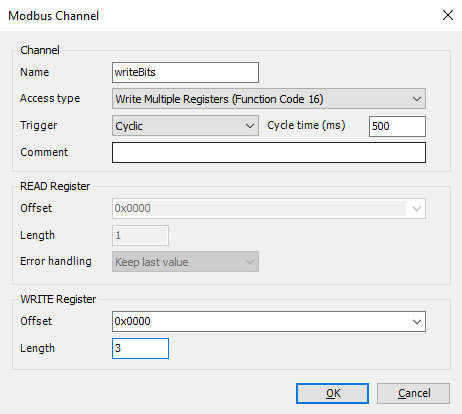
Task: Click the Name field containing writeBits
Action: coord(185,72)
